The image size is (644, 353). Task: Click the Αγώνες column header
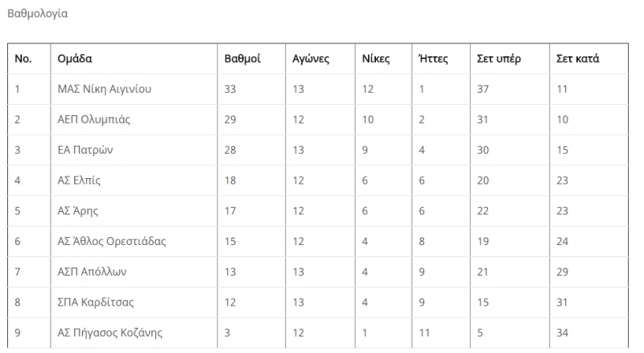(x=311, y=59)
